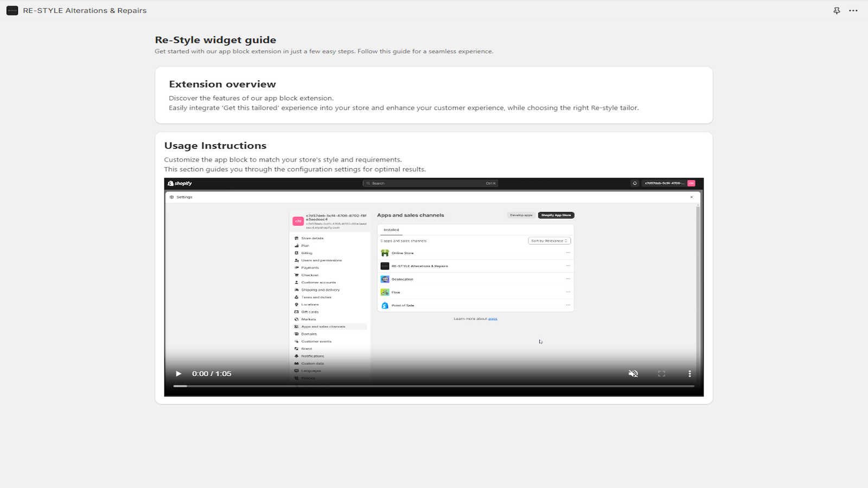Image resolution: width=868 pixels, height=488 pixels.
Task: Click the Online Store app icon in the video
Action: (385, 253)
